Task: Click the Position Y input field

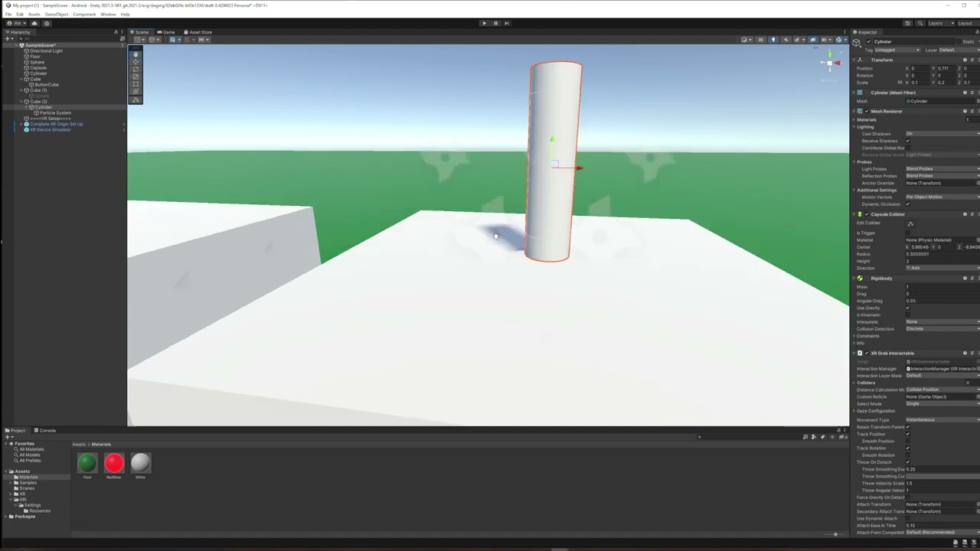Action: click(x=947, y=69)
